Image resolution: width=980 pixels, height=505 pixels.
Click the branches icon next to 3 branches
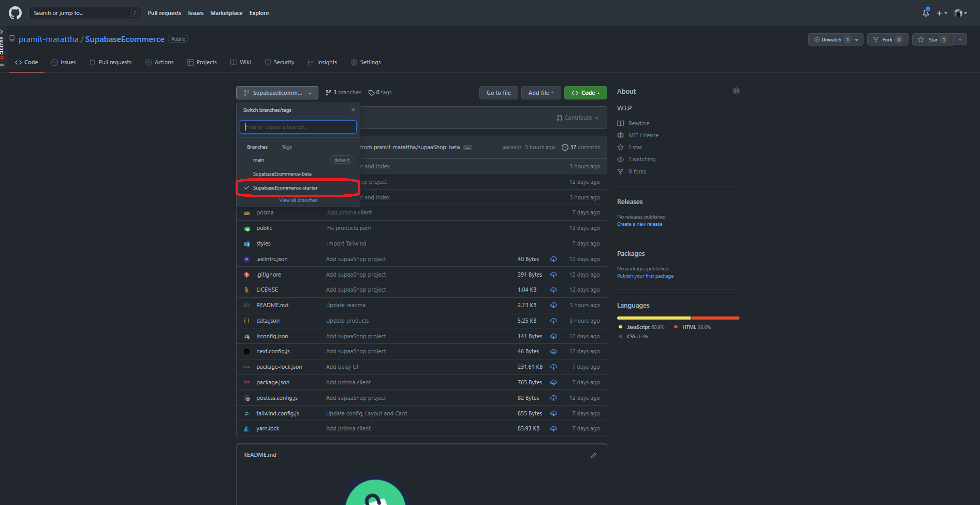tap(328, 92)
